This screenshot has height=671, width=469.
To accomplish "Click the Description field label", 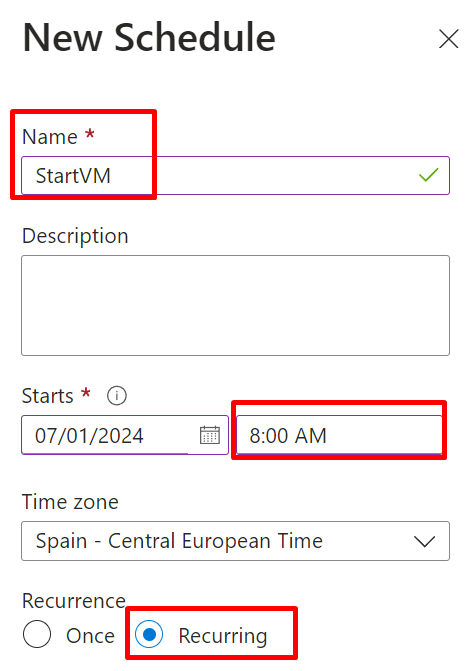I will [x=75, y=236].
